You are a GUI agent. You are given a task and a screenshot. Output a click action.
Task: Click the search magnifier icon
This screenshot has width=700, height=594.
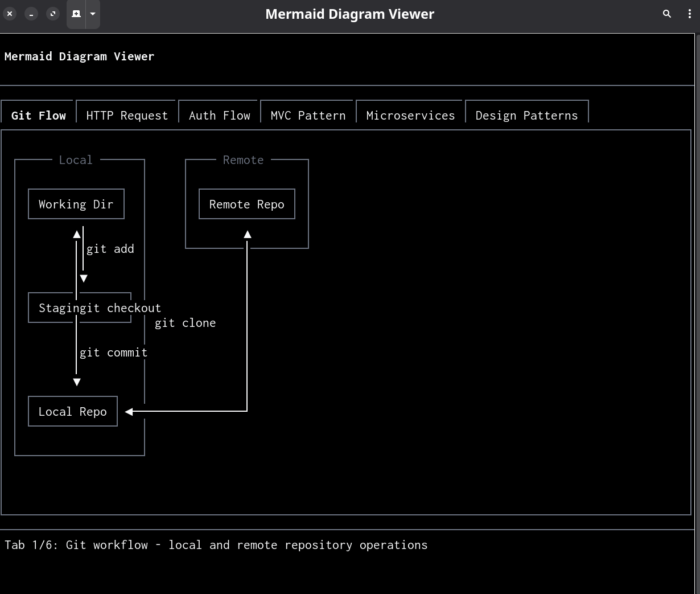coord(667,14)
